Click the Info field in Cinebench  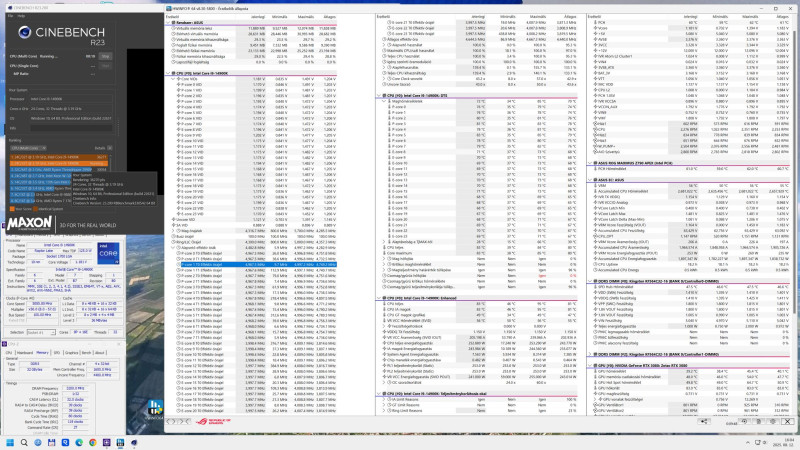coord(71,128)
